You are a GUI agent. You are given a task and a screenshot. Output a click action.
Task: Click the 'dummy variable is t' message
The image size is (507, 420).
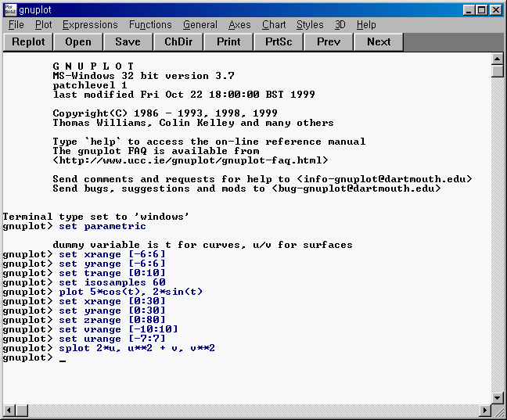pos(203,245)
